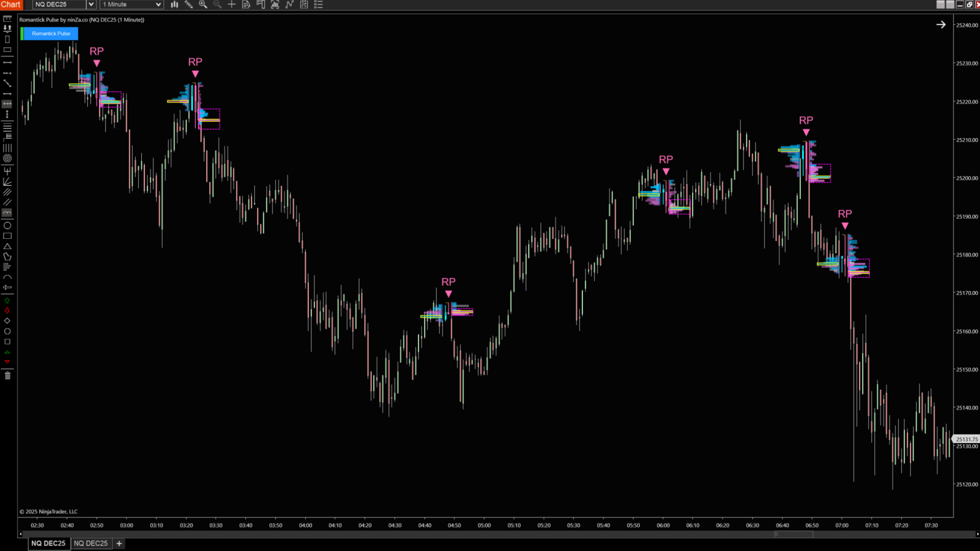Screen dimensions: 980x551
Task: Open the Chart menu
Action: click(11, 5)
